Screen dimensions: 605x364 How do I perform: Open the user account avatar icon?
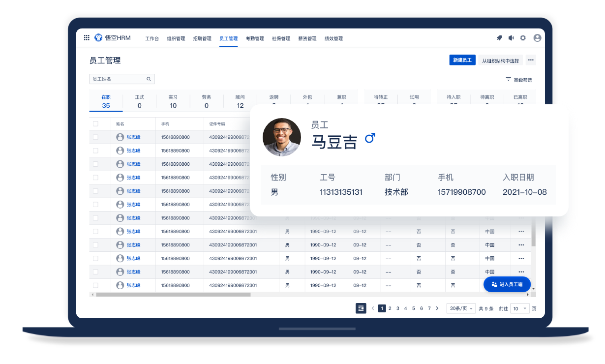pos(537,38)
